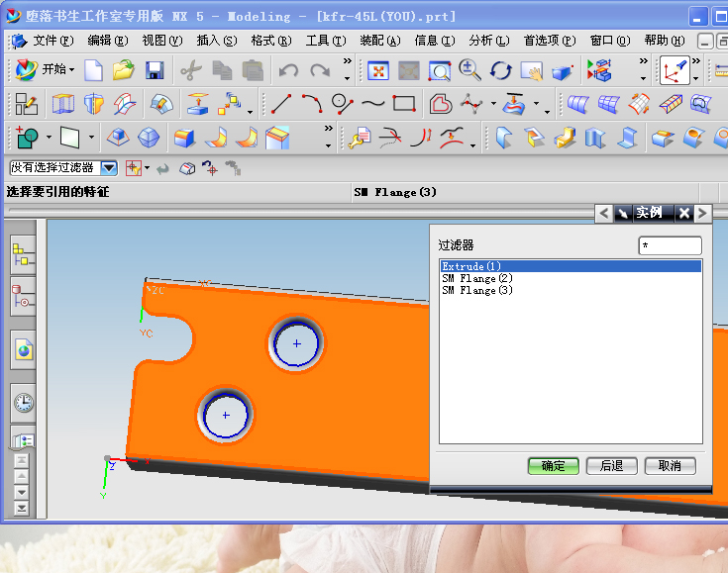
Task: Open a file with the folder icon
Action: pyautogui.click(x=124, y=70)
